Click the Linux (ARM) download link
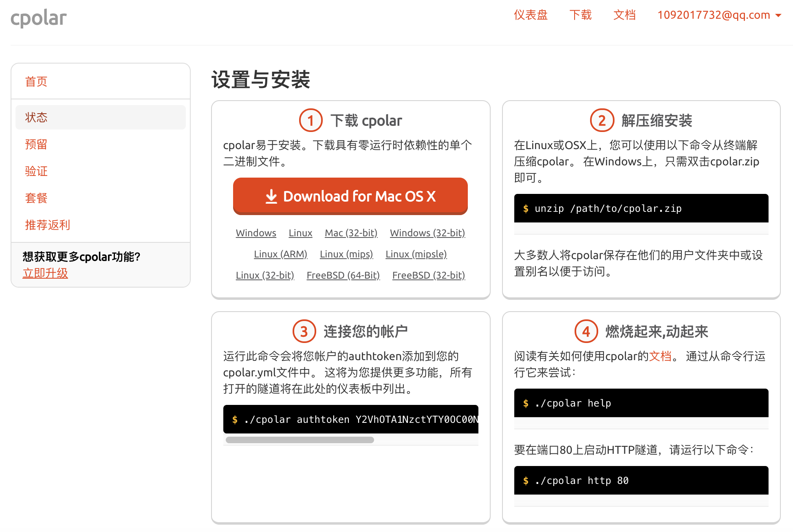793x532 pixels. pos(280,254)
